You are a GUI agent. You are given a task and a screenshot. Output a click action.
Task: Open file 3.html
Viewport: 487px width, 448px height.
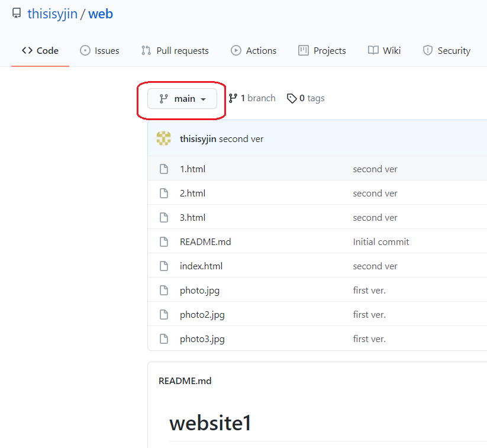pos(192,217)
